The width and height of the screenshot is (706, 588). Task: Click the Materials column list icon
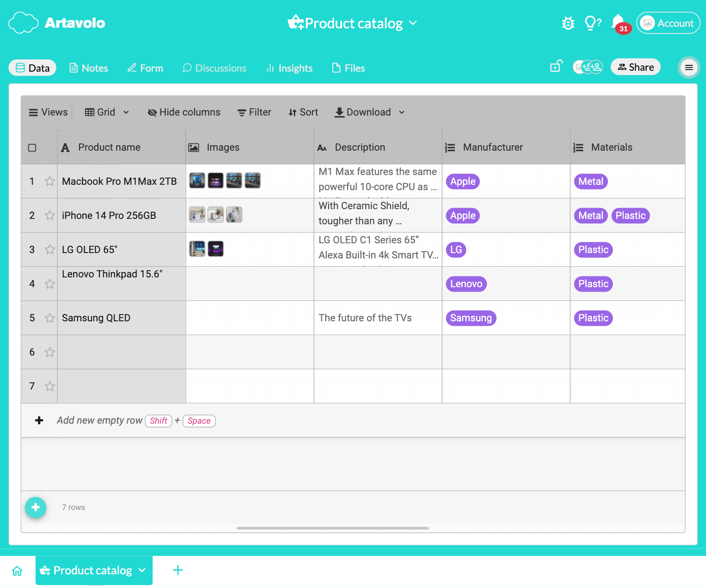pyautogui.click(x=578, y=147)
